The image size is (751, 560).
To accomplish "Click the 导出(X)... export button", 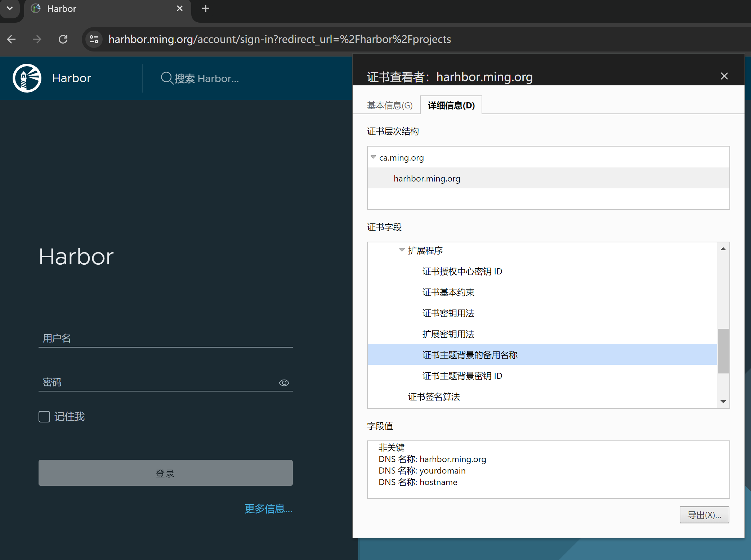I will point(704,515).
